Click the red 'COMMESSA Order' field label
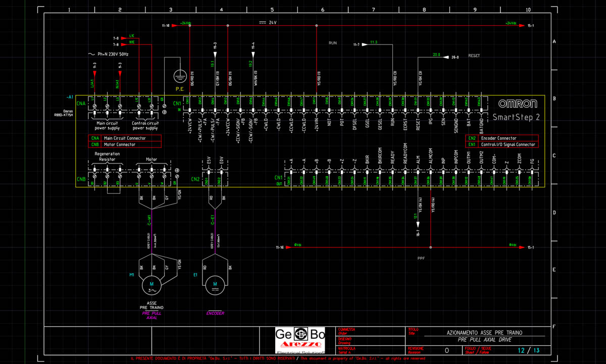This screenshot has height=364, width=606. (x=347, y=331)
